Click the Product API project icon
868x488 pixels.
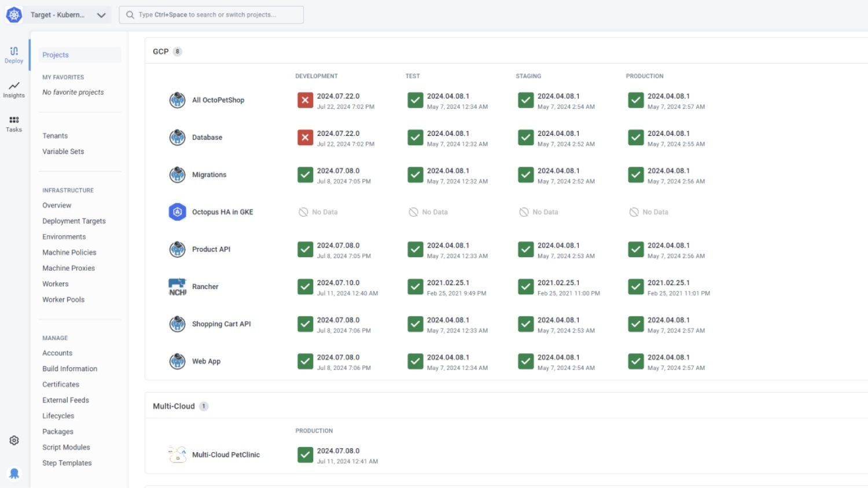[x=177, y=249]
